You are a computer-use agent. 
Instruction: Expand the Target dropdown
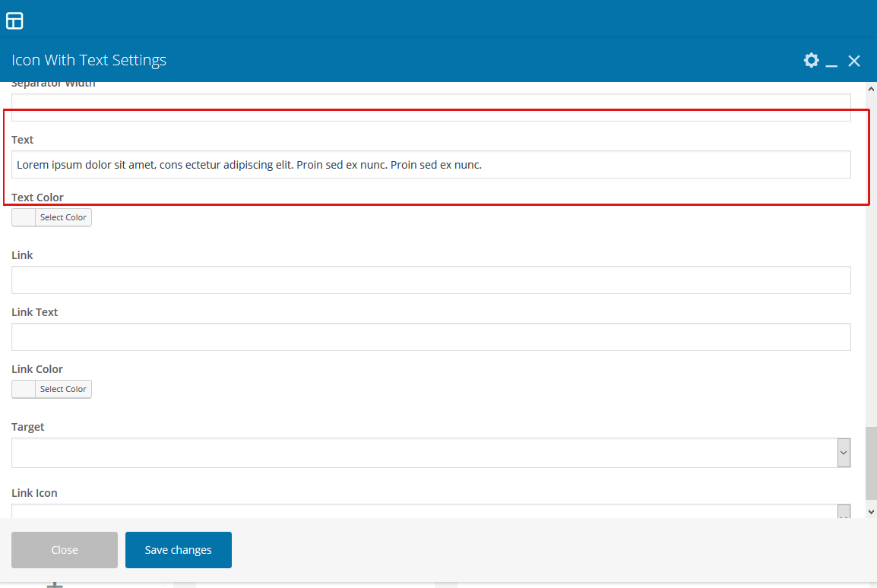[x=844, y=453]
